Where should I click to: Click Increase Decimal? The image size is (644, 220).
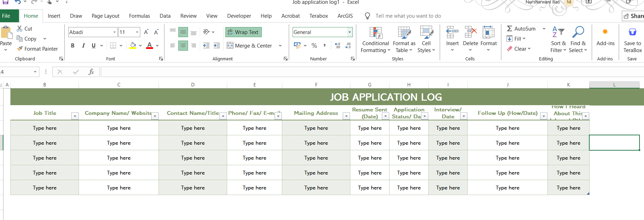(338, 45)
